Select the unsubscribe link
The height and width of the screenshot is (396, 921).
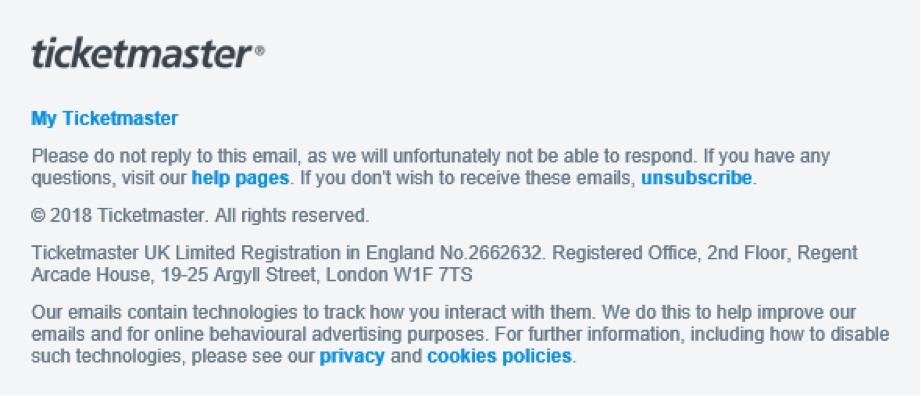point(696,177)
